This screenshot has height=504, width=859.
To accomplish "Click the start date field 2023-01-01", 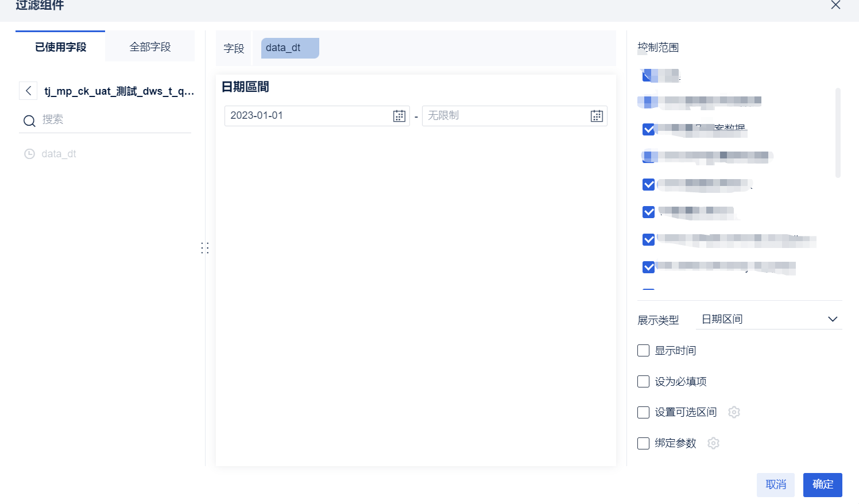I will (x=317, y=116).
